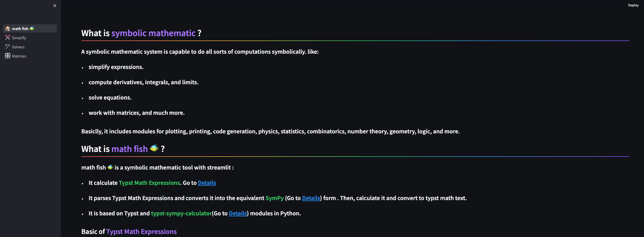The image size is (644, 237).
Task: Click the "Basic of Typst Math Expressions" heading
Action: 129,231
